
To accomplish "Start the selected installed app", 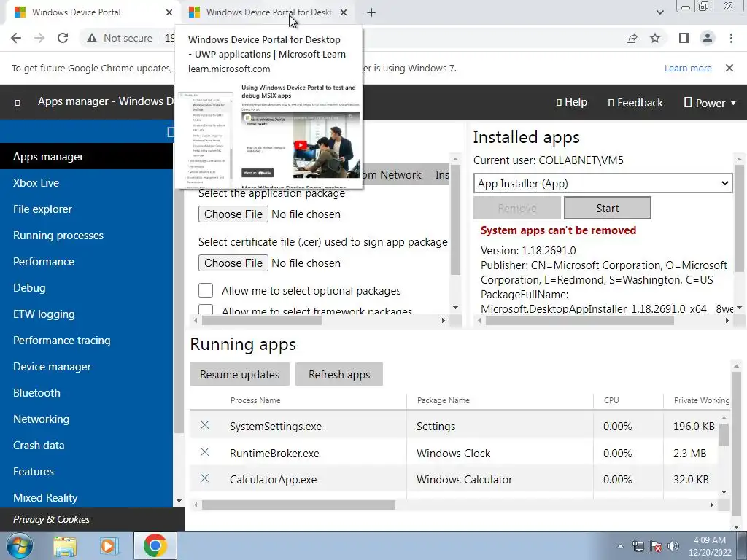I will [x=608, y=208].
